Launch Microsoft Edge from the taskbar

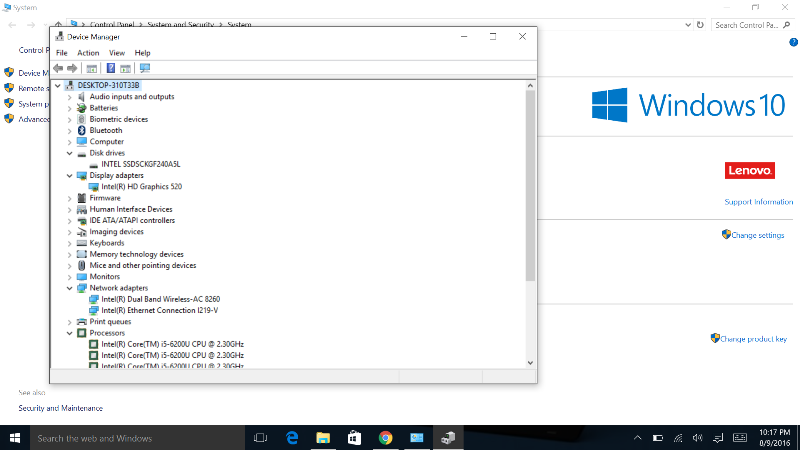tap(292, 438)
